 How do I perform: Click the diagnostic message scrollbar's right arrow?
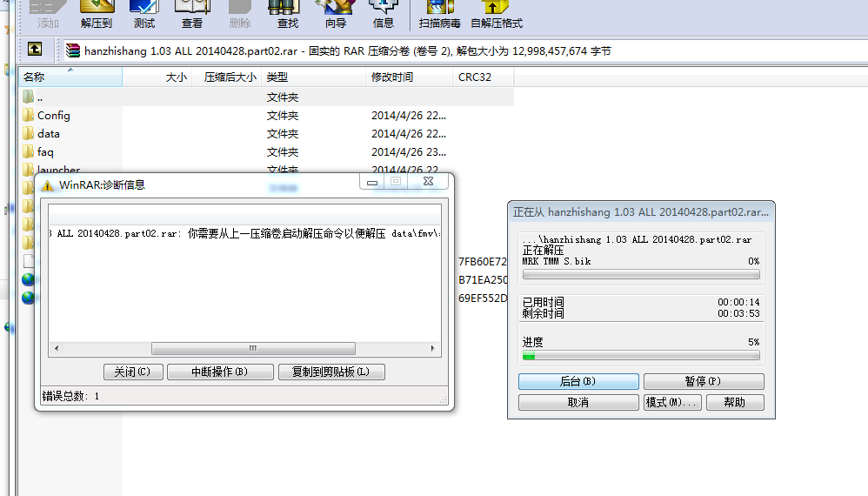(x=432, y=348)
